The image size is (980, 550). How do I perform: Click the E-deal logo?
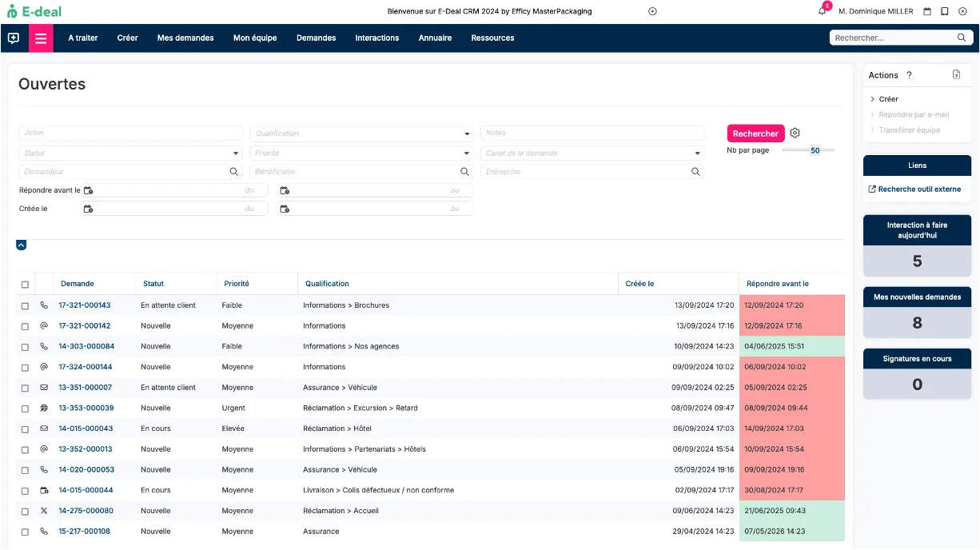click(x=34, y=11)
